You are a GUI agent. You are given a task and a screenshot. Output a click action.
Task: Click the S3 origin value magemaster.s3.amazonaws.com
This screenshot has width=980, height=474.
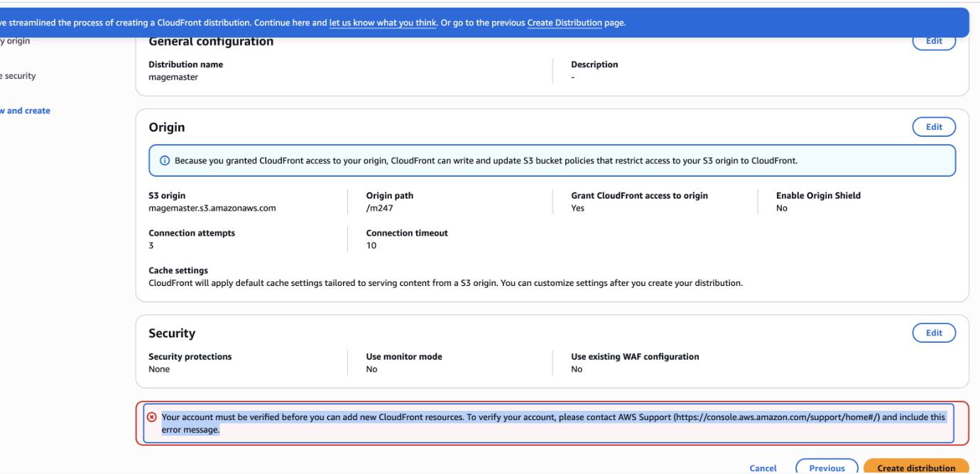[212, 209]
